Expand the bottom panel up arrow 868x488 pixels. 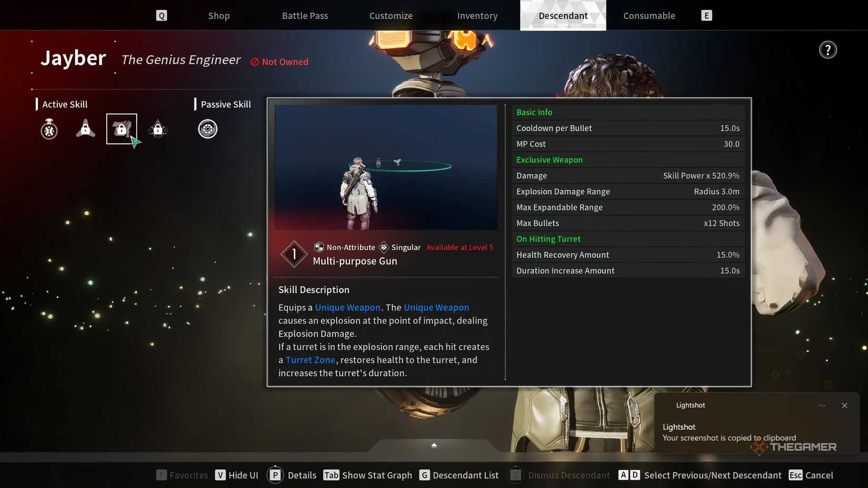click(x=434, y=445)
